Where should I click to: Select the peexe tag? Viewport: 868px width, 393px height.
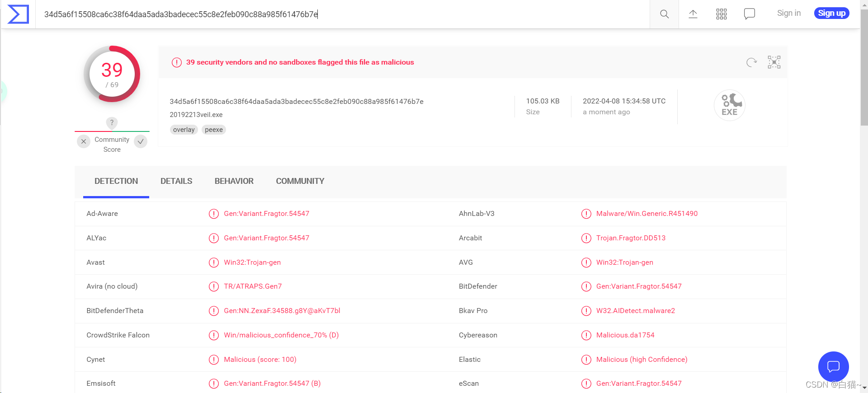(214, 130)
